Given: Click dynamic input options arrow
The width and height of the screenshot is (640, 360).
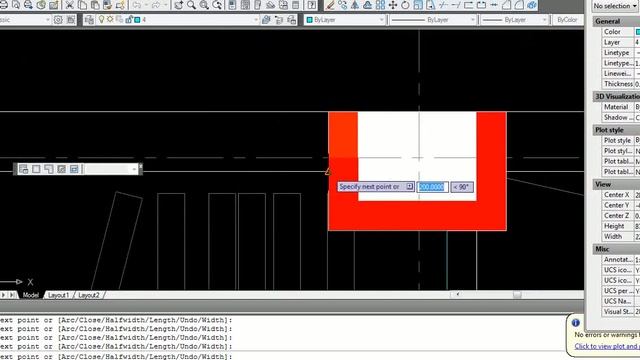Looking at the screenshot, I should [x=409, y=187].
